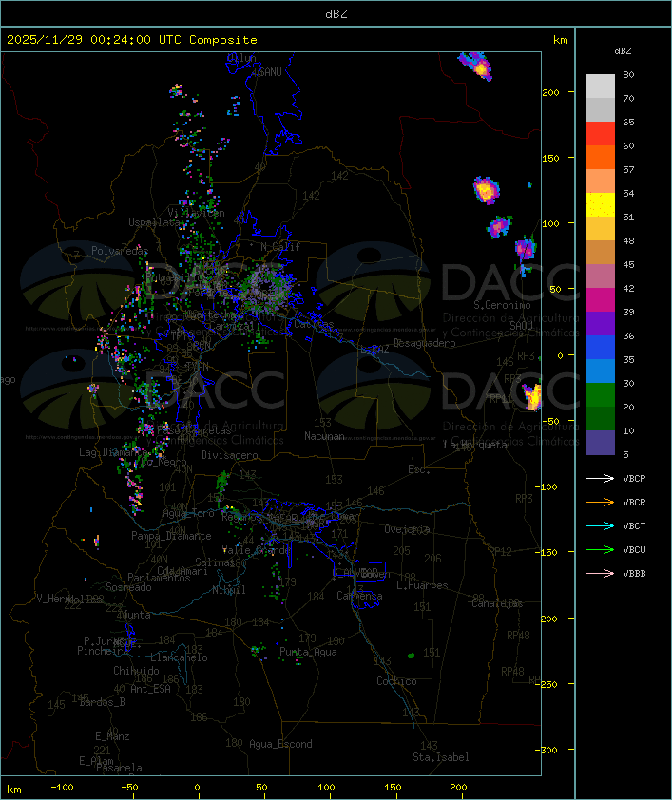672x800 pixels.
Task: Select the mauve 42–45 dBZ legend swatch
Action: click(600, 276)
